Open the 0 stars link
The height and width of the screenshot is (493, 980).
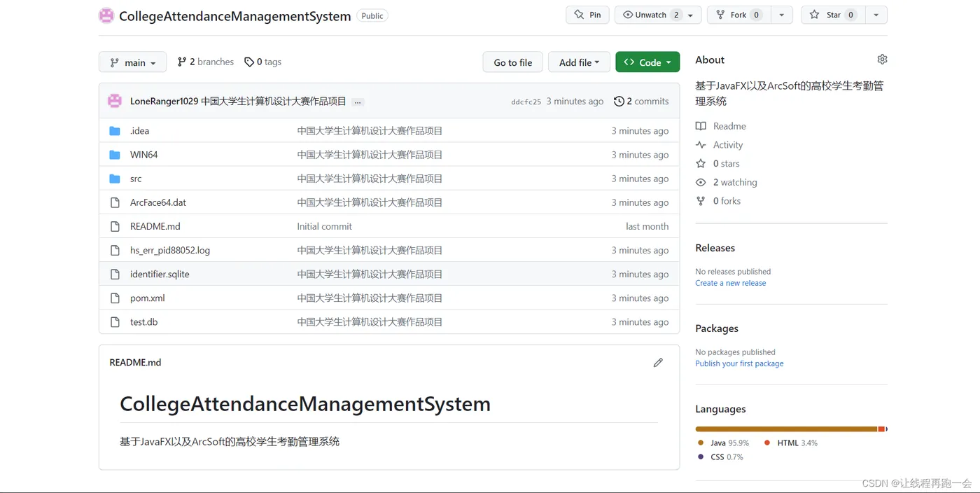pyautogui.click(x=726, y=163)
